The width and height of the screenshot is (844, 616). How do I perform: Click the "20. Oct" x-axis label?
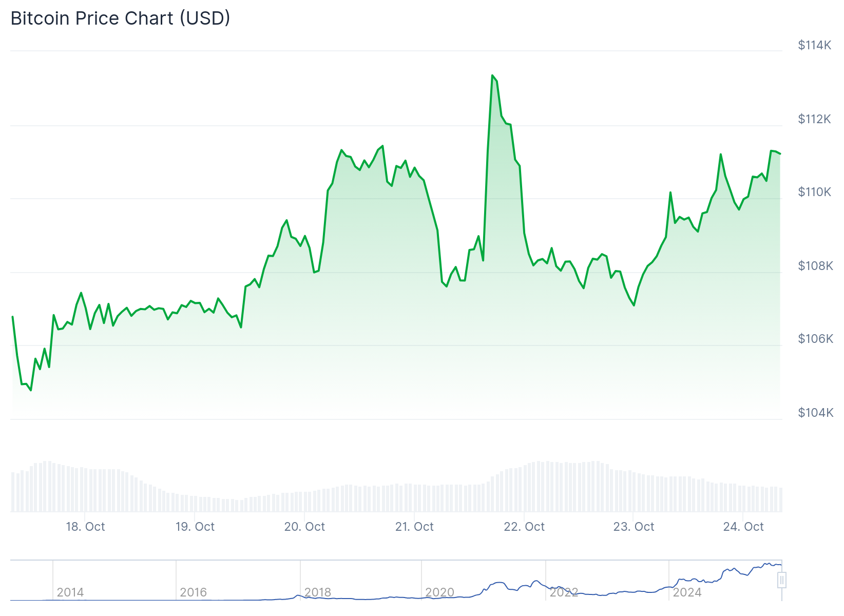click(x=304, y=527)
